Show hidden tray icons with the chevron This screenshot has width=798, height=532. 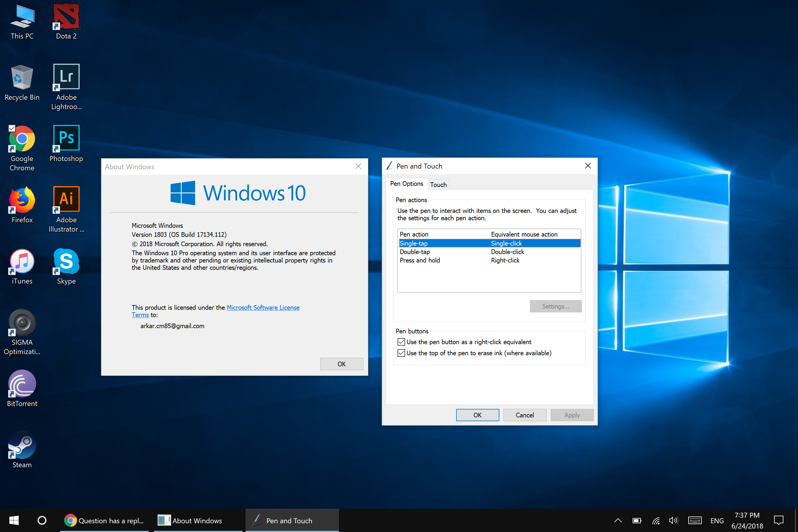(618, 520)
